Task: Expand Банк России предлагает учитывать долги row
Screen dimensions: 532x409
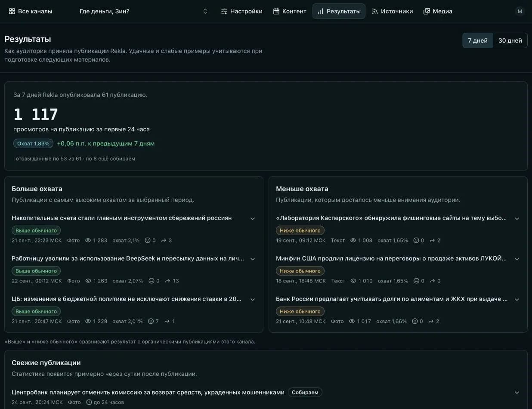Action: tap(517, 299)
